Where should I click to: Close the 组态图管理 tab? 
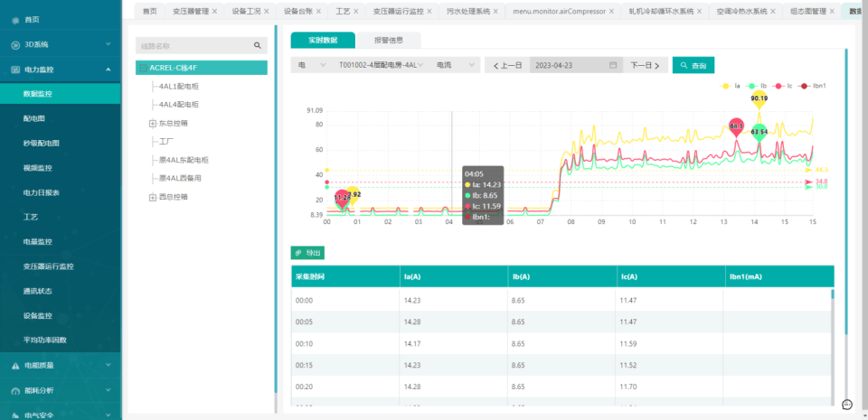pos(832,11)
